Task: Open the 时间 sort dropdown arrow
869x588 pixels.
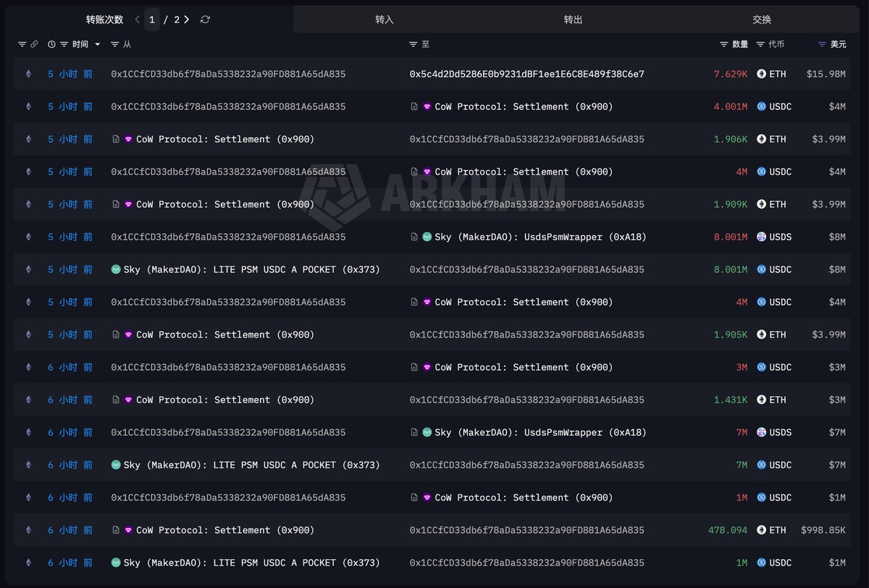Action: tap(98, 45)
